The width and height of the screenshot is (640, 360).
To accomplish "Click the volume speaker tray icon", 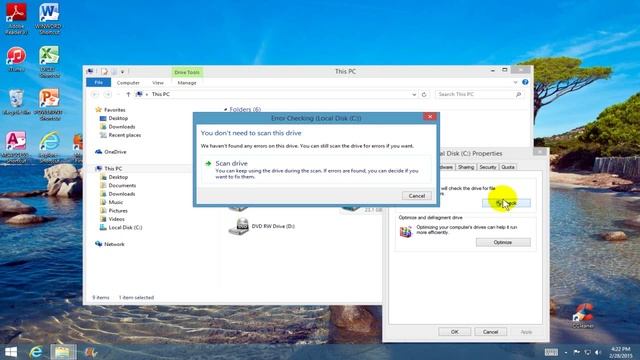I will pos(598,352).
